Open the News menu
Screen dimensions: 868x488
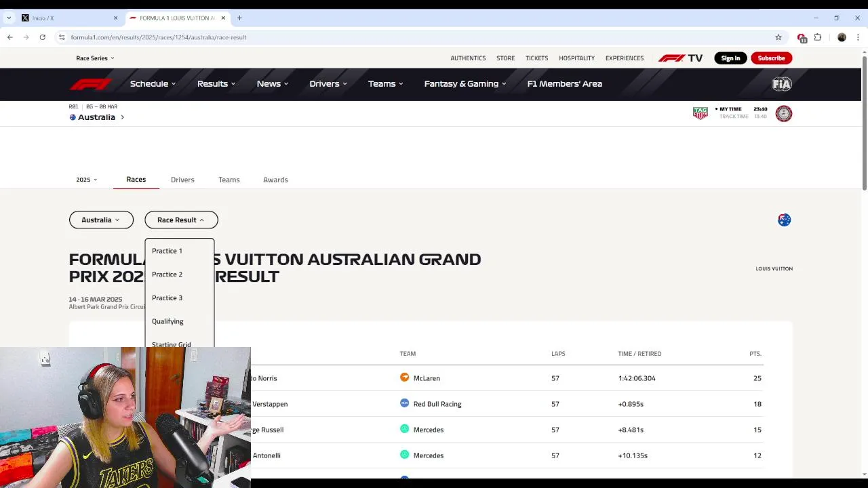273,84
